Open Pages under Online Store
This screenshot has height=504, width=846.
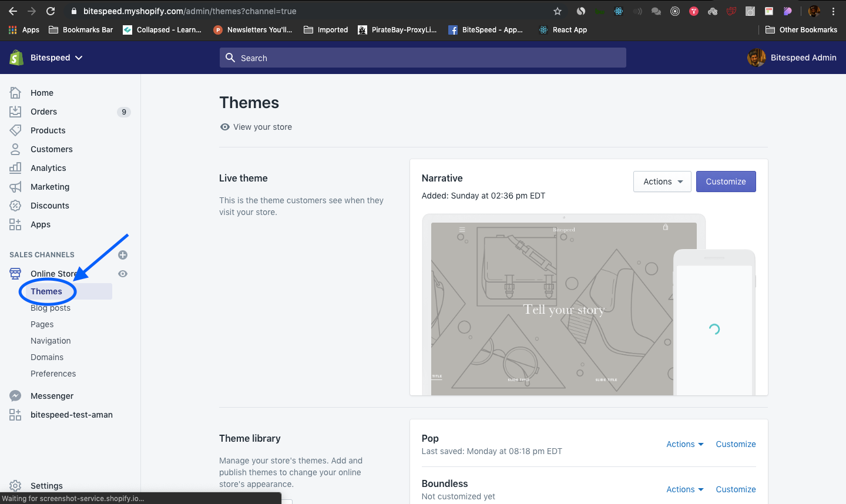tap(42, 324)
